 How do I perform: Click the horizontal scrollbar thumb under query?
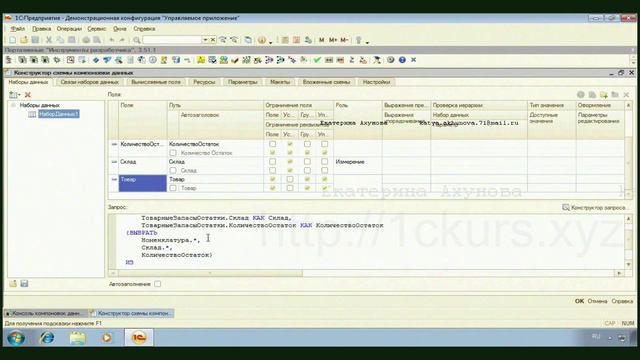210,273
